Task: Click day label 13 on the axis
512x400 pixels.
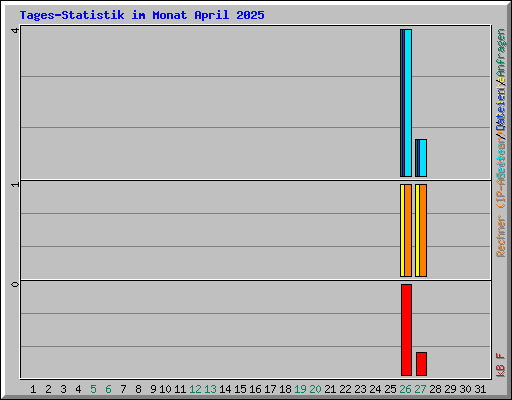Action: click(210, 389)
